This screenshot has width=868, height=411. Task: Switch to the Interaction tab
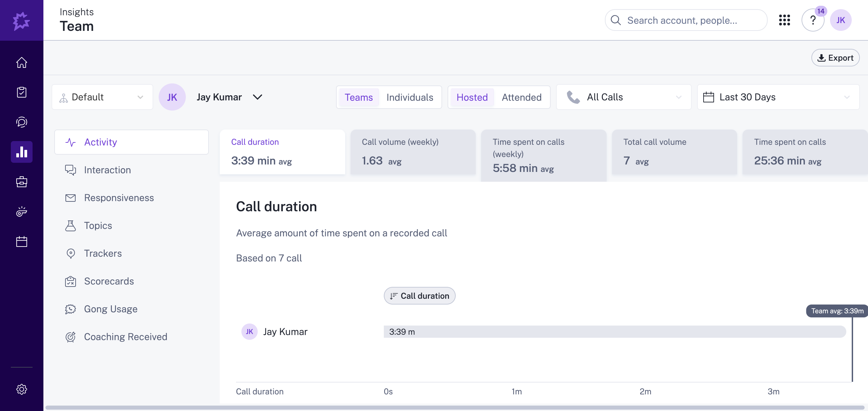pyautogui.click(x=107, y=170)
